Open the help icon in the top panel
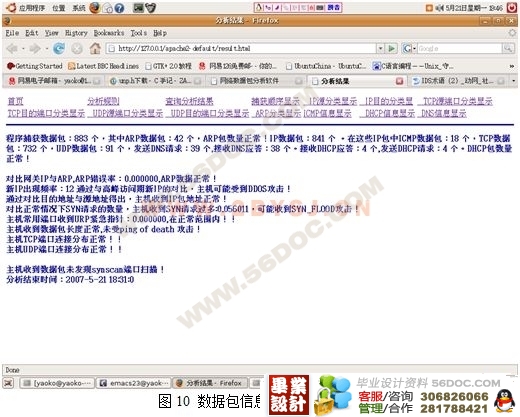This screenshot has width=520, height=417. (119, 8)
